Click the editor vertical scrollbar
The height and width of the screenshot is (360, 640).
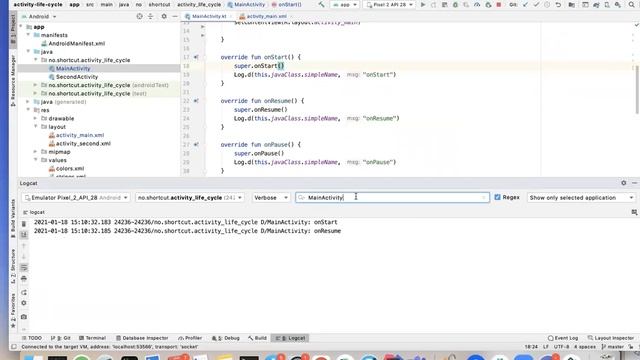click(x=637, y=90)
